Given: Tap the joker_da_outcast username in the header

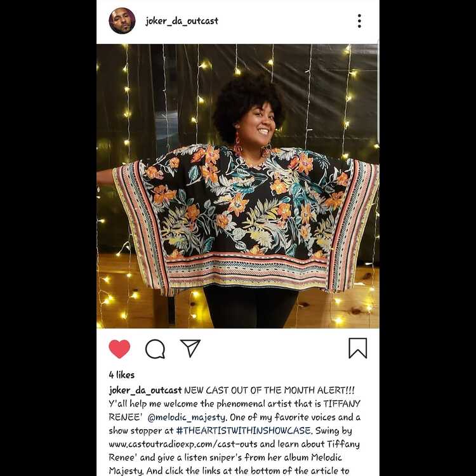Looking at the screenshot, I should (182, 21).
